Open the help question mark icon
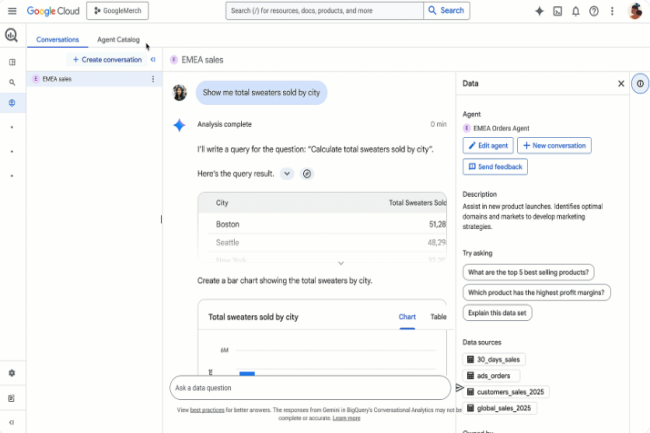650x433 pixels. click(x=594, y=11)
